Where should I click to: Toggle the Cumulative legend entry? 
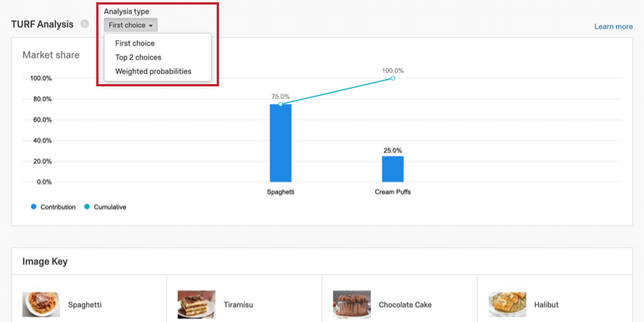coord(105,207)
